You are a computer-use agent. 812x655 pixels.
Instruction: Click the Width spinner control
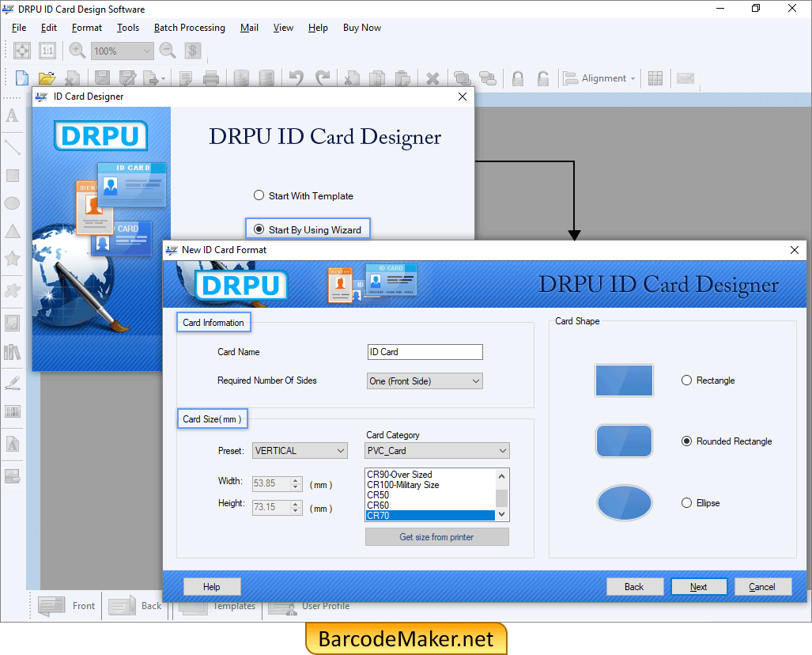(296, 483)
